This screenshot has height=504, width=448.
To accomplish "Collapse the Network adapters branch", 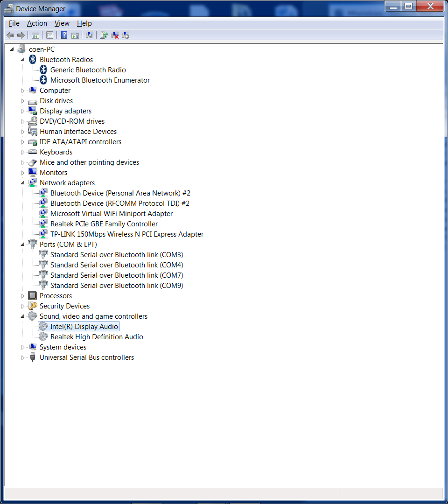I will coord(22,183).
